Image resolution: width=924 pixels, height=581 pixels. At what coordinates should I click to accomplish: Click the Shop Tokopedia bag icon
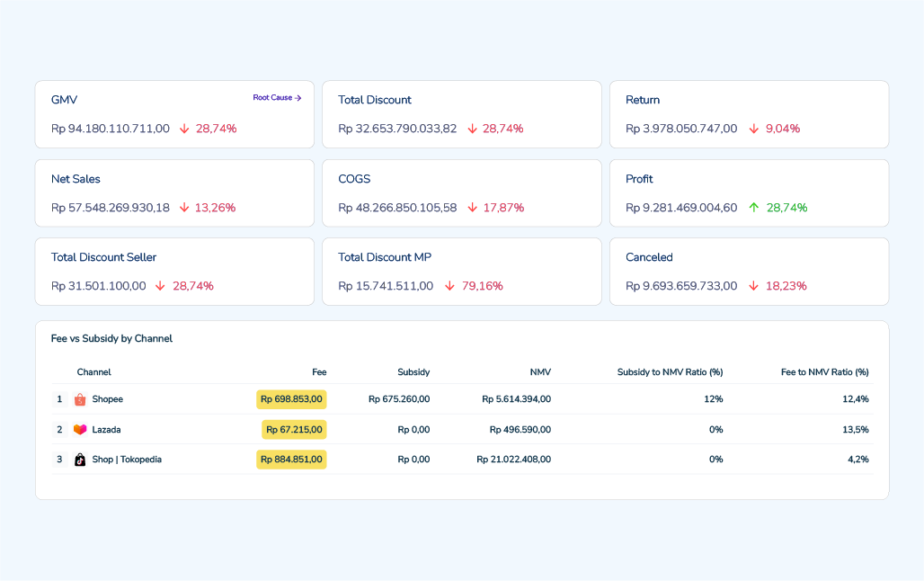point(80,460)
